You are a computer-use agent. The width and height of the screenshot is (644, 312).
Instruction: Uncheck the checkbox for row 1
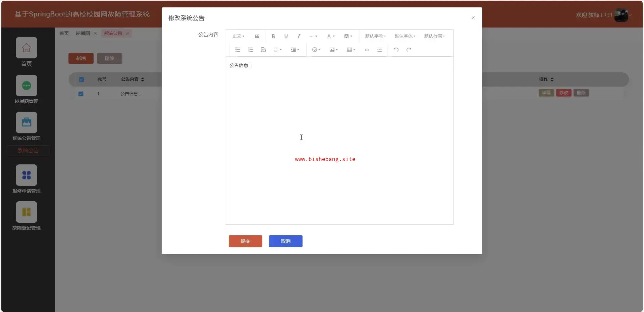coord(81,94)
